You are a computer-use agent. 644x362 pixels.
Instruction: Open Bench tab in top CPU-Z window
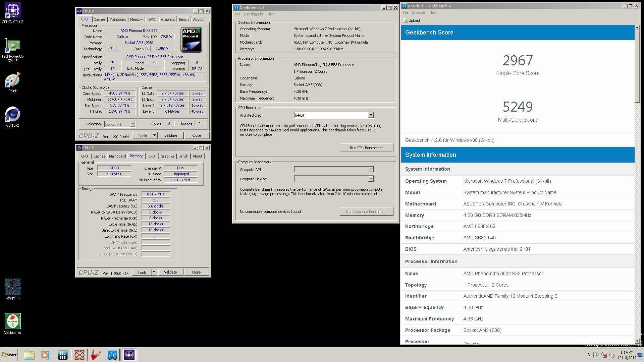point(183,19)
